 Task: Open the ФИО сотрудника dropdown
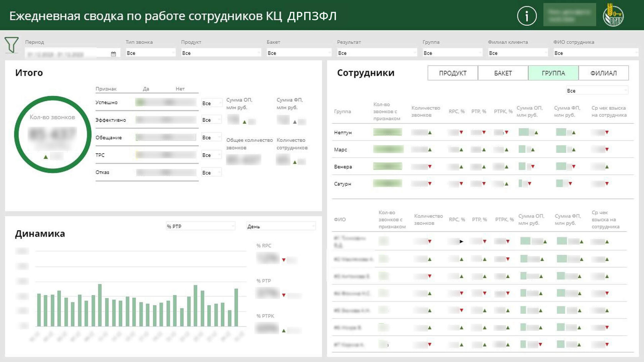(x=596, y=53)
